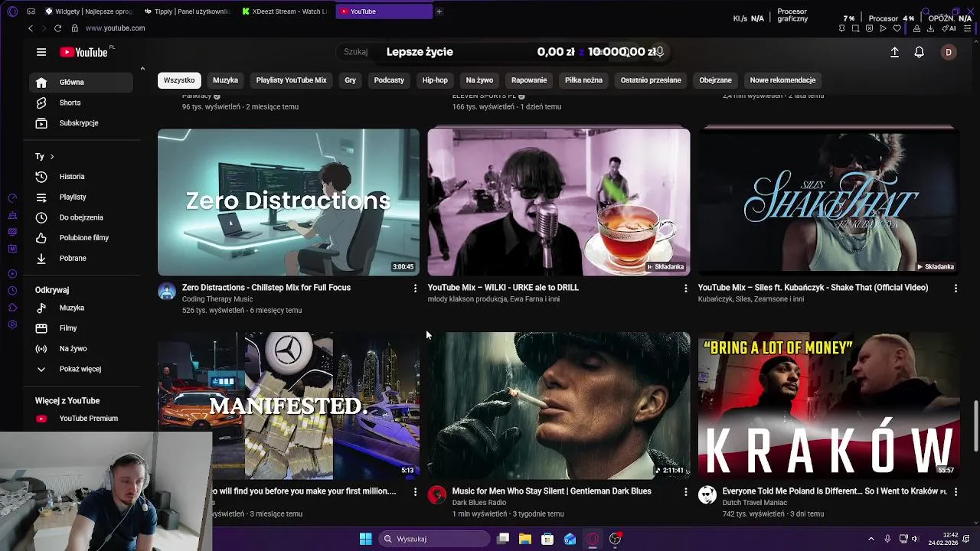Select the Hip-hop filter chip
This screenshot has width=980, height=551.
pyautogui.click(x=435, y=80)
